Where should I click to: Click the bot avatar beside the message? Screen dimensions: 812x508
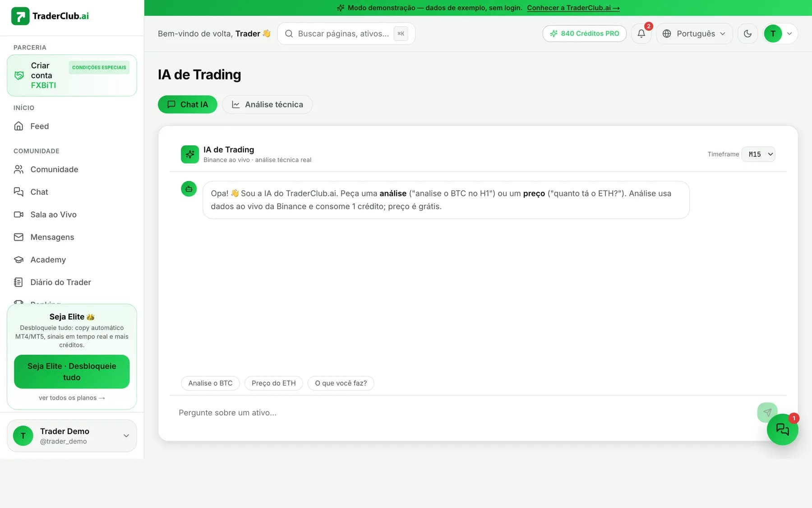189,189
